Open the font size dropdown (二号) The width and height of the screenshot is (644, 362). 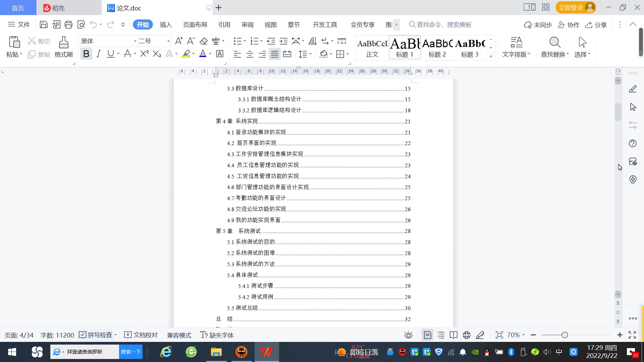click(168, 41)
